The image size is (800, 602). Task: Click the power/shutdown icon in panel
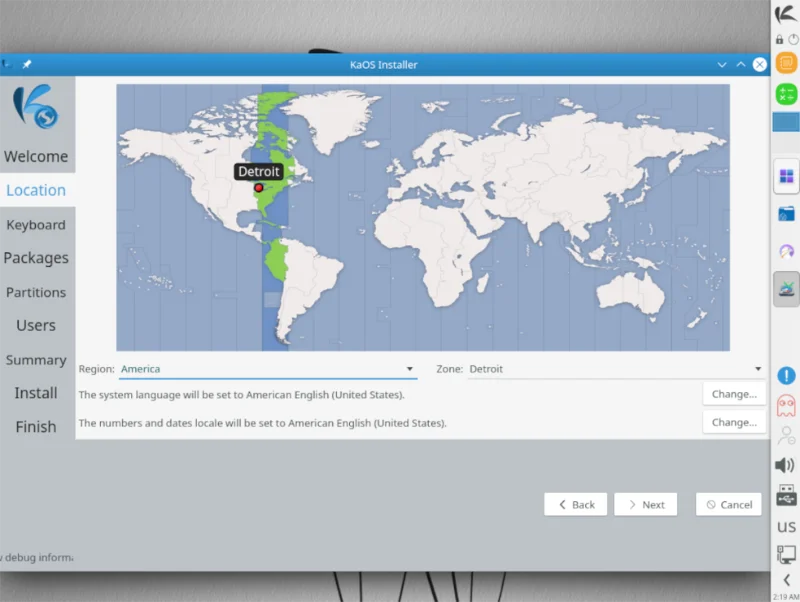(x=793, y=39)
